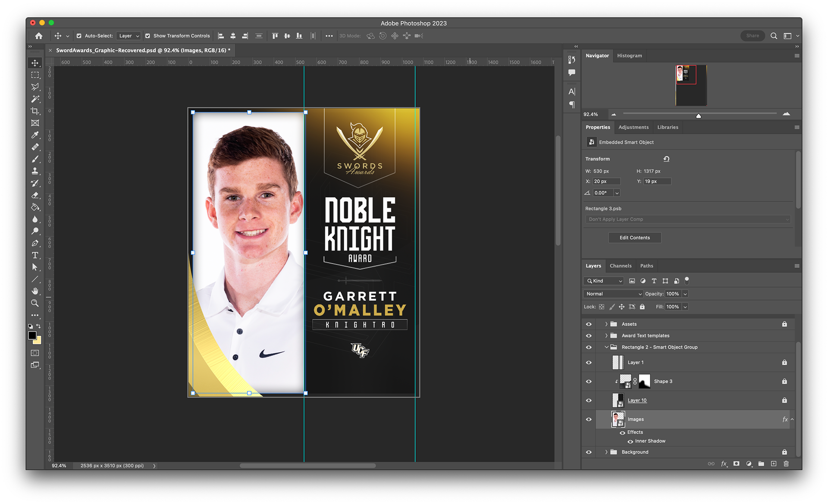Choose the Eyedropper tool

pyautogui.click(x=35, y=135)
